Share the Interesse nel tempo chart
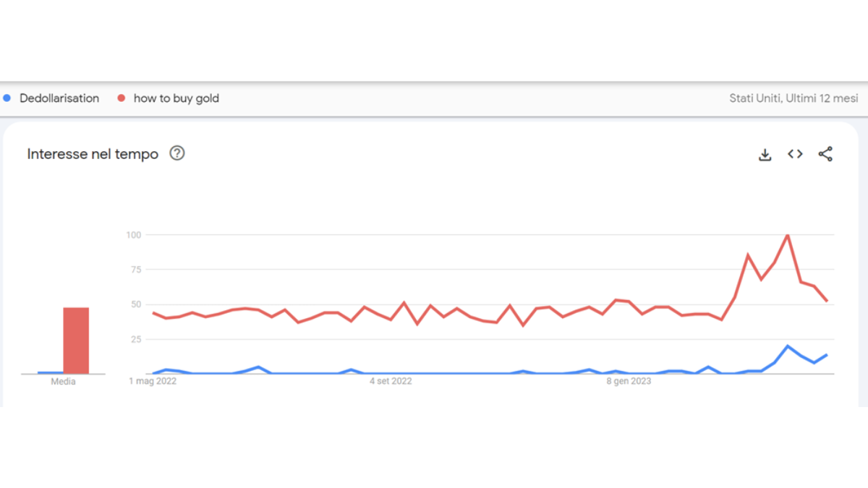Image resolution: width=868 pixels, height=488 pixels. [825, 154]
